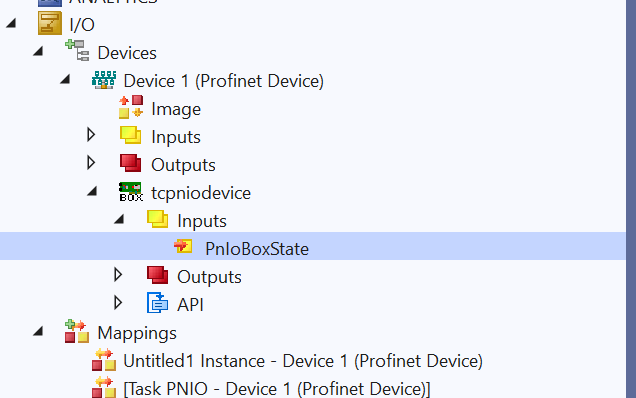Click the Mappings node icon
Screen dimensions: 636x398
click(x=77, y=331)
